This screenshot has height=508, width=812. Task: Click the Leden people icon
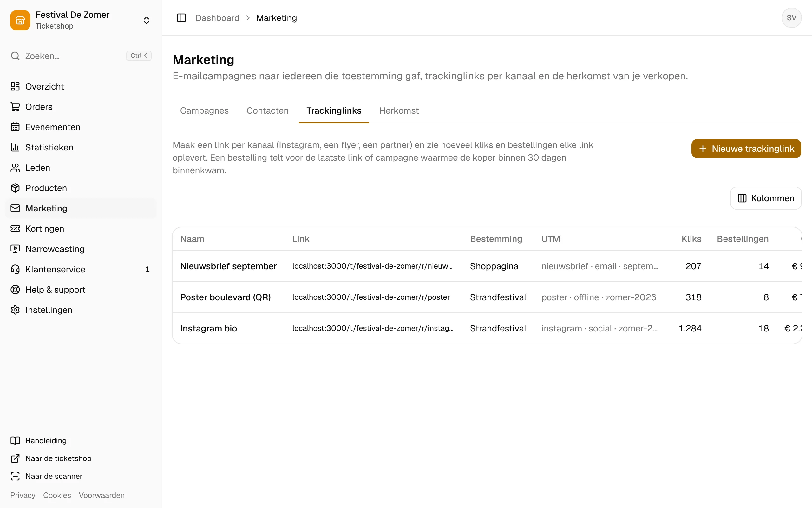pos(15,168)
